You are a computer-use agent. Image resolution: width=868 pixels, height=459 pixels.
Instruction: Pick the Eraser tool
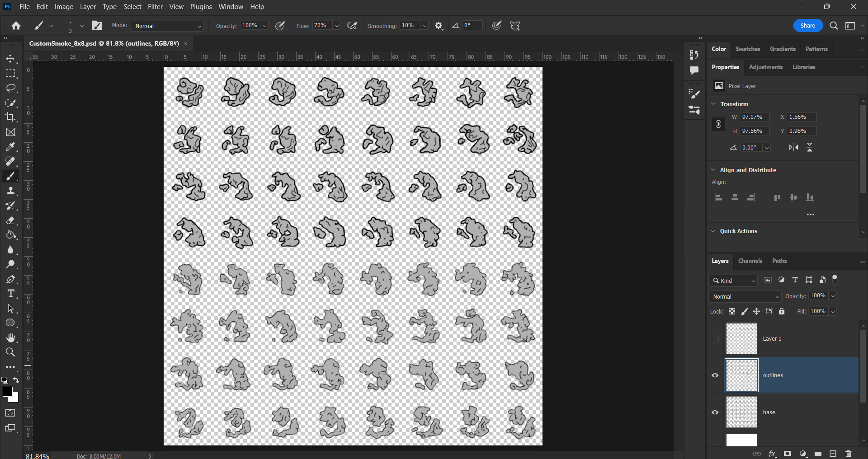point(10,220)
